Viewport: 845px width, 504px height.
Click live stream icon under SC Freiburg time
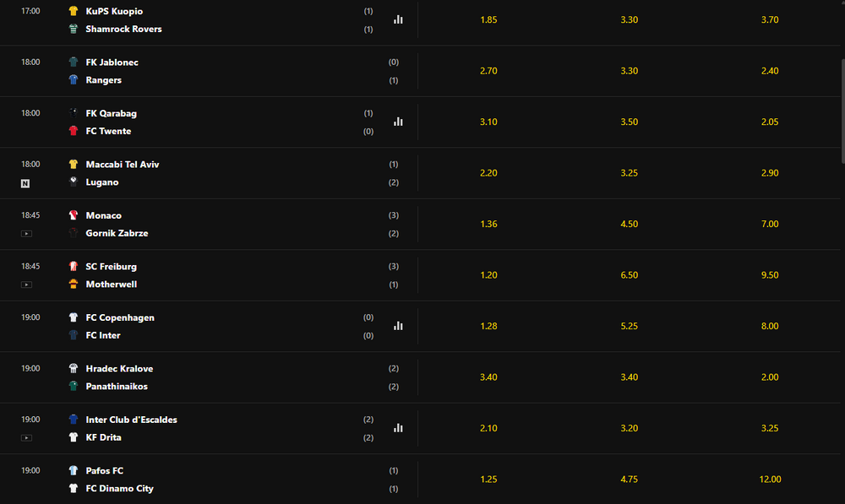[26, 285]
